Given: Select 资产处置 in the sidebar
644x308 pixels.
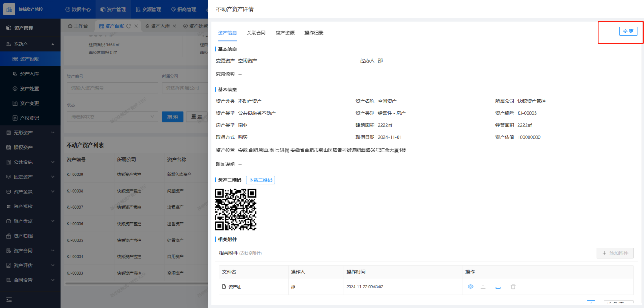Looking at the screenshot, I should [30, 88].
